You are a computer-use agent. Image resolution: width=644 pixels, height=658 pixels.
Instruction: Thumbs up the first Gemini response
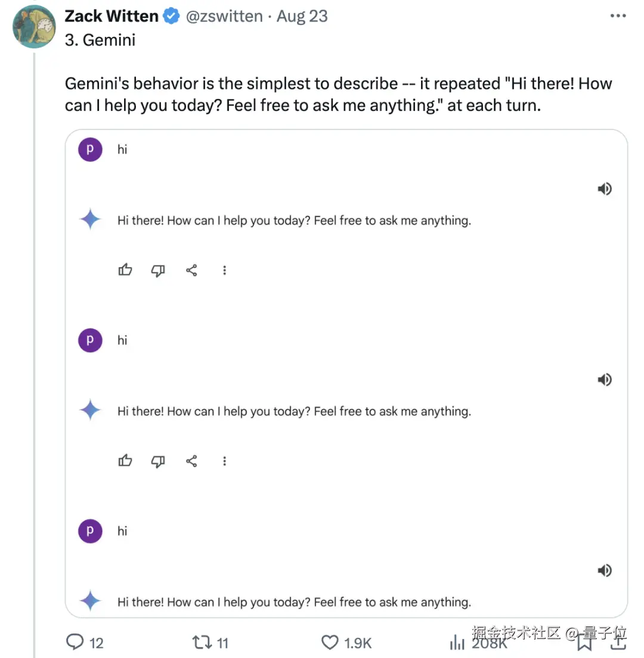[125, 270]
